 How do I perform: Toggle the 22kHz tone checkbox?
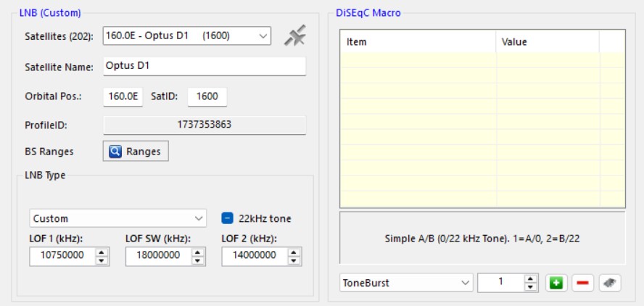[x=226, y=218]
